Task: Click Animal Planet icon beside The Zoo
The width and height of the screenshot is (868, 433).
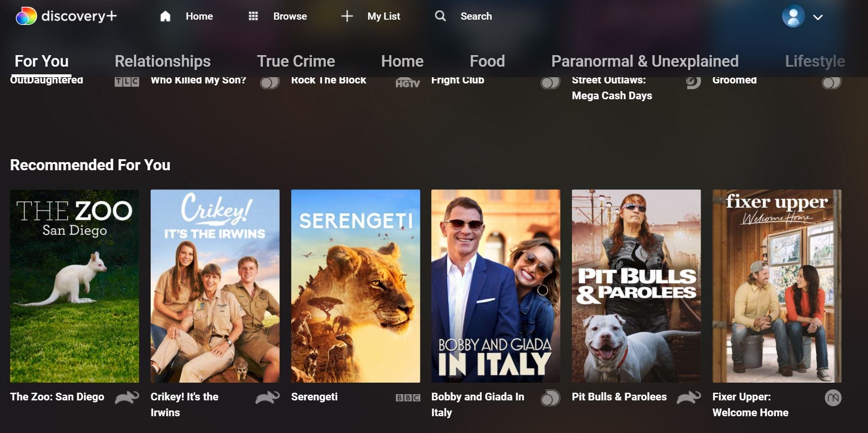Action: point(127,398)
